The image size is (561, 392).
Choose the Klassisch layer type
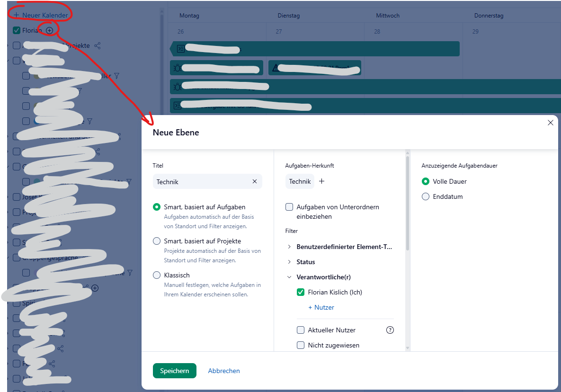pos(157,275)
